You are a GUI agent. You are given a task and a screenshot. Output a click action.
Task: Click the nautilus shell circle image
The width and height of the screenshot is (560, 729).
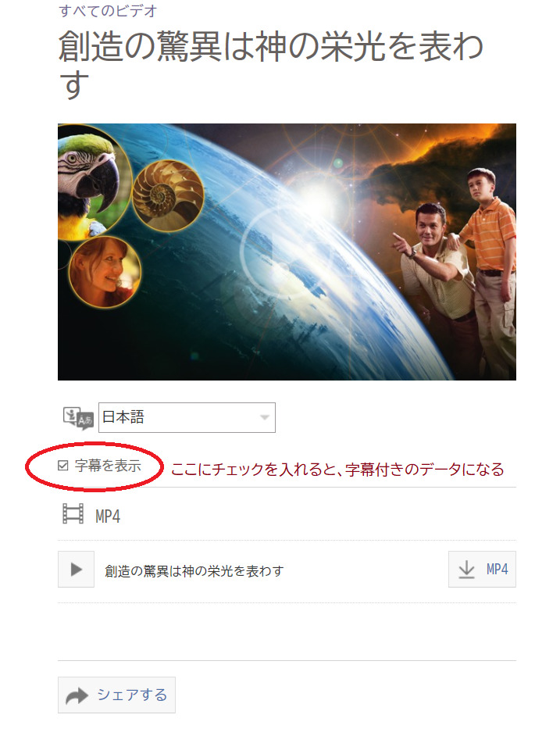click(x=168, y=196)
